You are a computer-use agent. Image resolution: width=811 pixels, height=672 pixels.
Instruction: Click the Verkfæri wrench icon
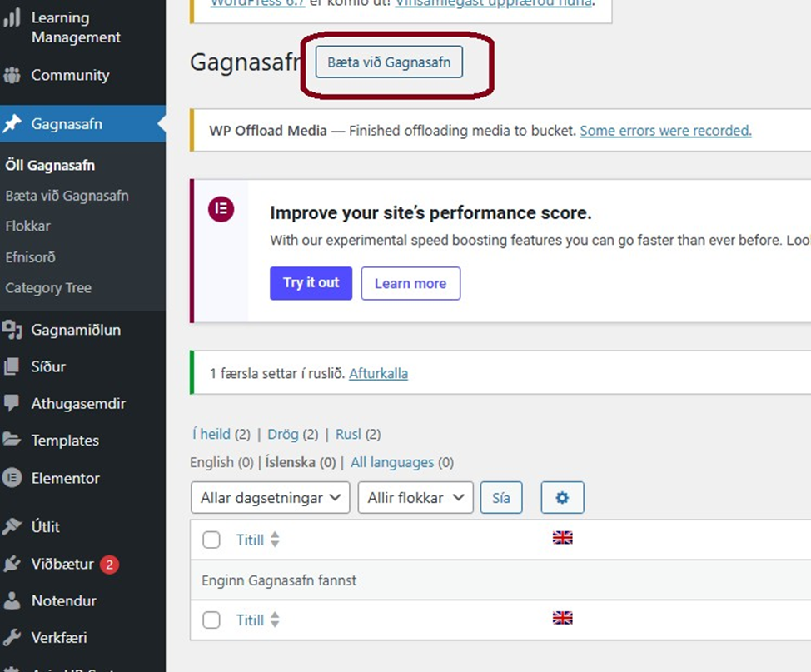[x=12, y=637]
